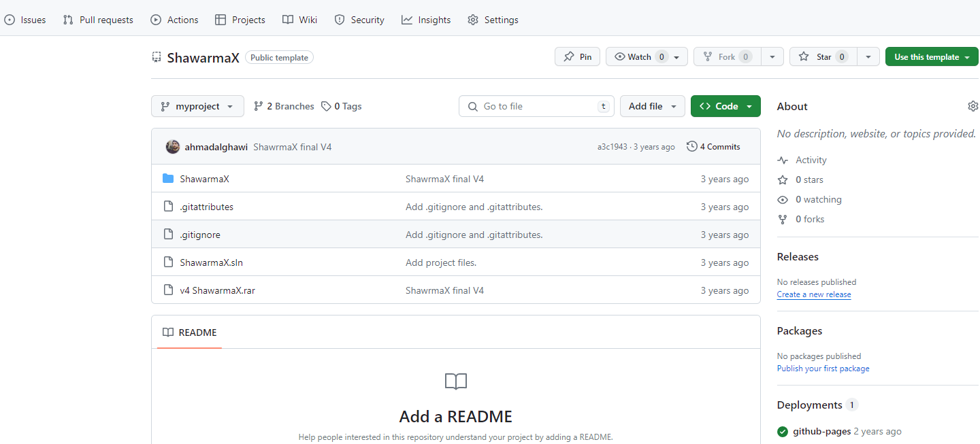Go to the Projects tab
This screenshot has height=444, width=980.
[240, 20]
